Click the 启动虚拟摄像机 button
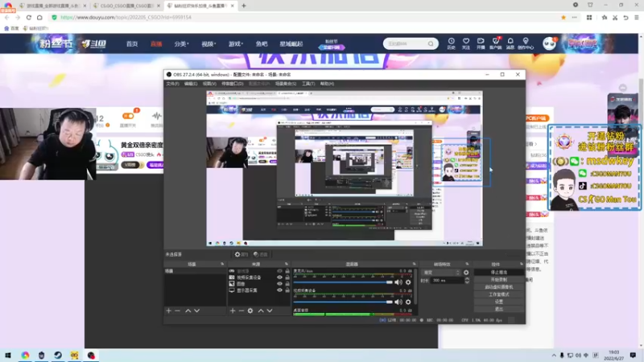This screenshot has width=644, height=362. point(498,287)
